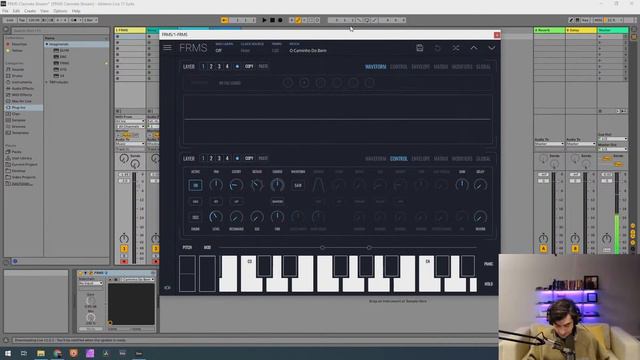The image size is (640, 360).
Task: Open the 1 Bar quantization dropdown
Action: point(90,20)
